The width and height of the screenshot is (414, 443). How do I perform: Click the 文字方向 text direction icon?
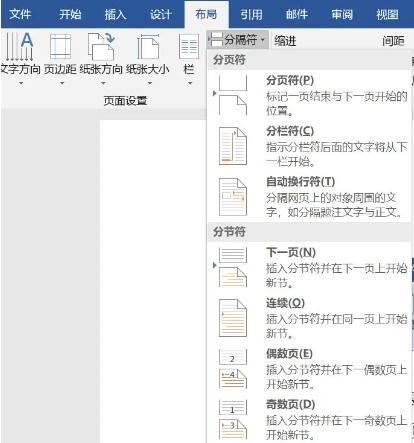20,47
